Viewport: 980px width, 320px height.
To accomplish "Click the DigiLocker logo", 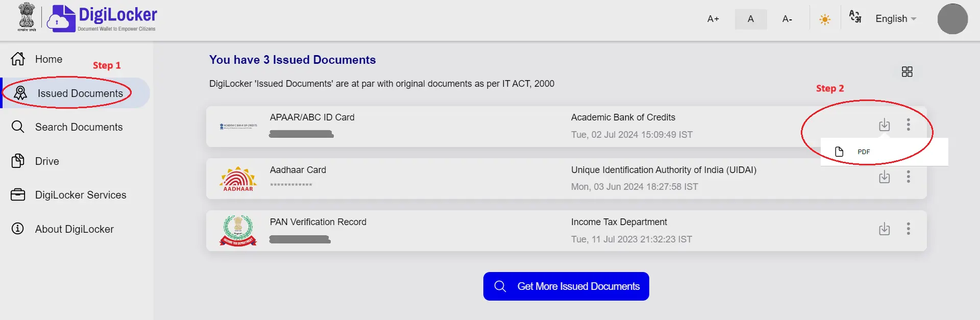I will [x=102, y=18].
